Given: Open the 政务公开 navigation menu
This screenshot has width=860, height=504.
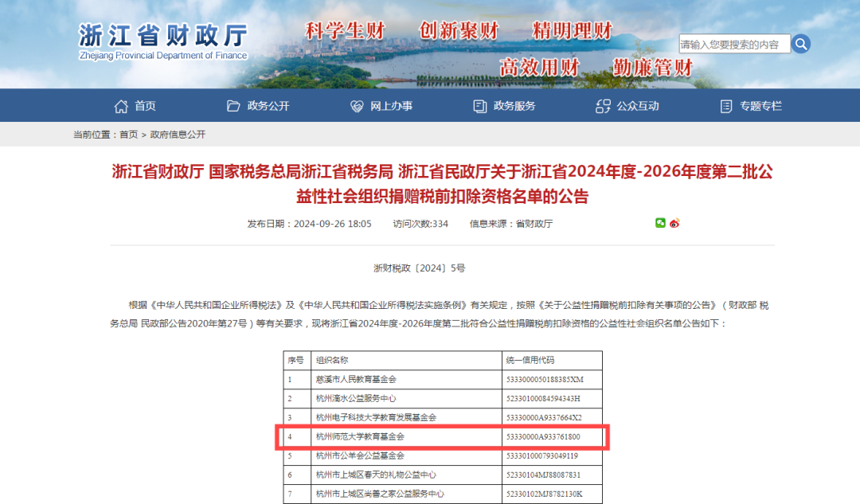Looking at the screenshot, I should (268, 106).
